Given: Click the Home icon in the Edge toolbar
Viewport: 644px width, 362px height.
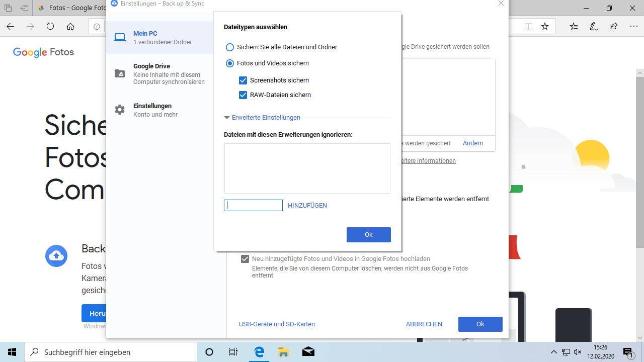Looking at the screenshot, I should point(70,26).
